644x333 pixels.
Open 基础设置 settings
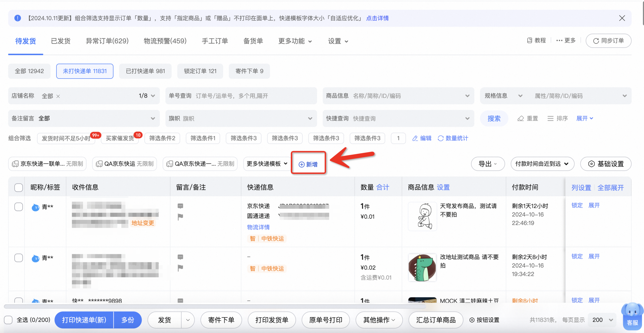(606, 164)
